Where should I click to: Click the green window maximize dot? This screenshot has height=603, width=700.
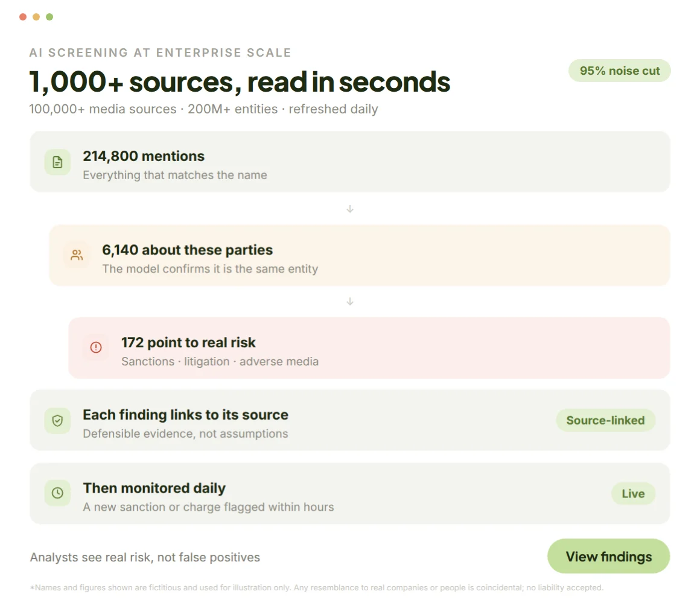click(x=49, y=17)
